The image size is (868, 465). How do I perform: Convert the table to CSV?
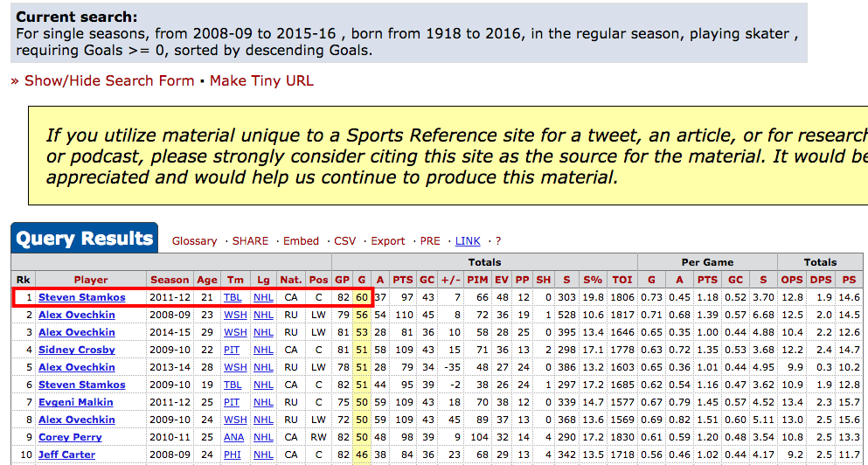345,241
